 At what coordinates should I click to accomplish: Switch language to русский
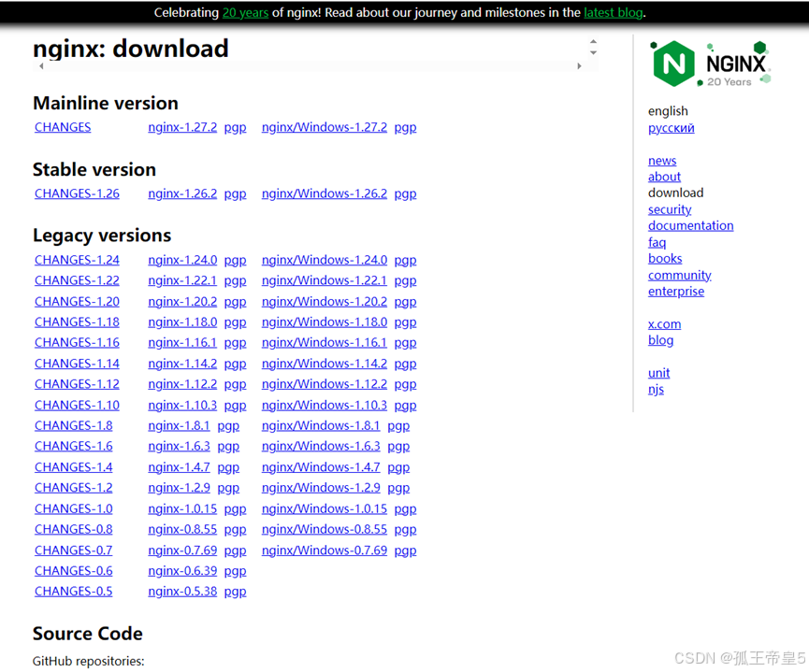click(671, 128)
